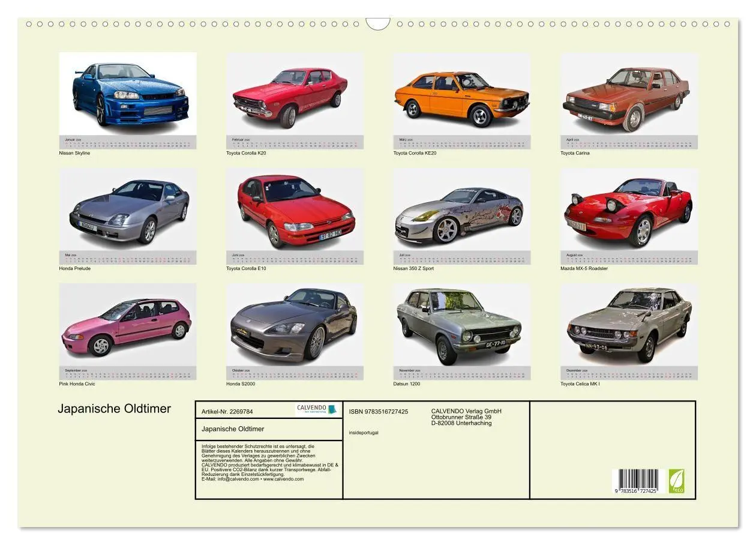This screenshot has width=756, height=545.
Task: Select the red Mazda MX-5 Roadster image
Action: click(629, 209)
